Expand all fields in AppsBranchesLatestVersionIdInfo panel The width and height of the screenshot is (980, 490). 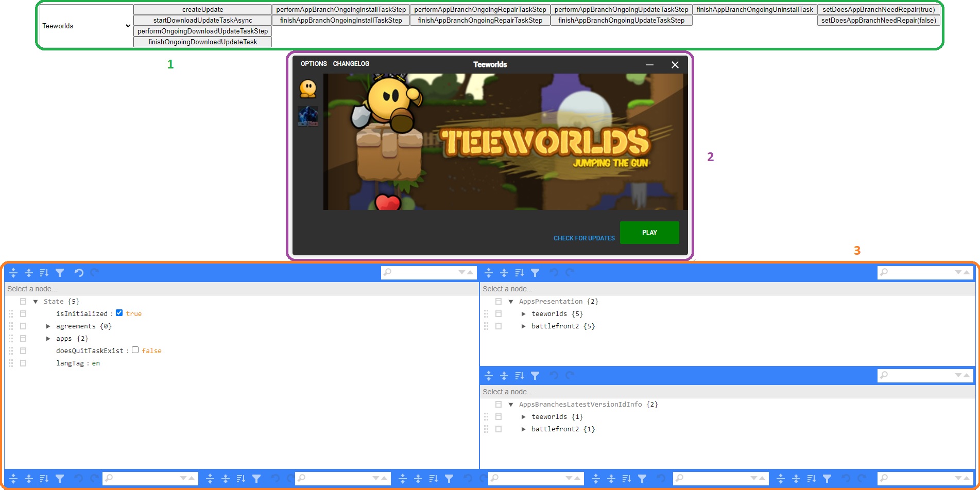[489, 376]
